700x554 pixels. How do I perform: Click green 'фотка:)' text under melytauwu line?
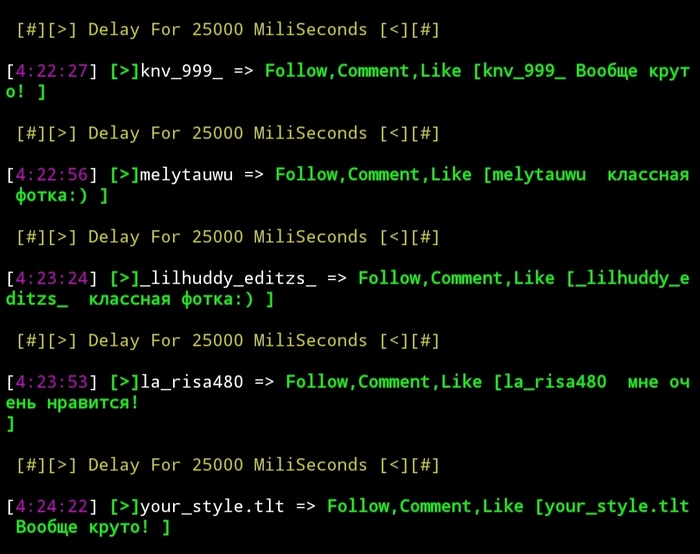[x=51, y=196]
